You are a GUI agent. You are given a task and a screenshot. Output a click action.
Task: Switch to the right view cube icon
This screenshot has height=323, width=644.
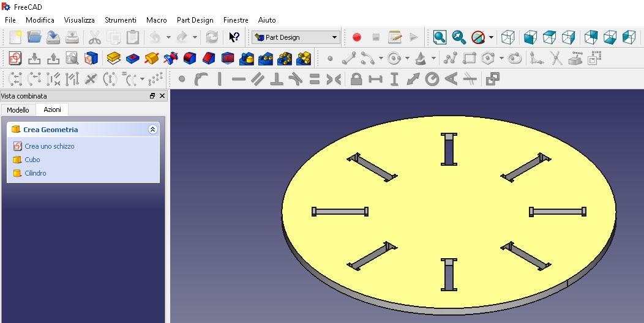(x=569, y=37)
